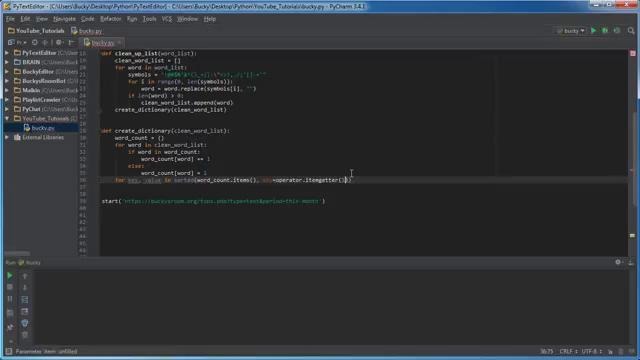Screen dimensions: 640x360
Task: Collapse the YouTube_Tutorials folder
Action: pos(7,119)
